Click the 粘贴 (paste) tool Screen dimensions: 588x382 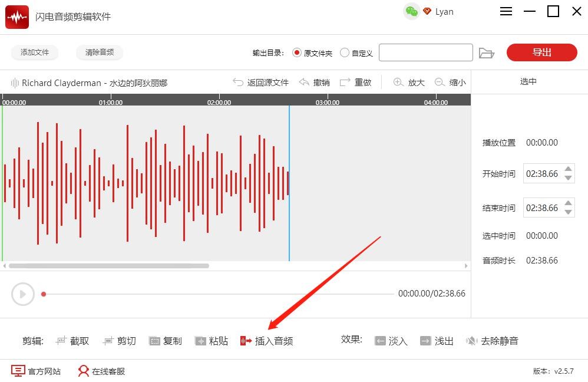(201, 341)
